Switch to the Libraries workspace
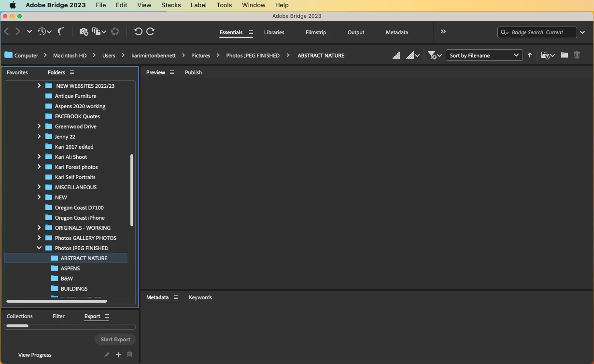 (x=274, y=32)
